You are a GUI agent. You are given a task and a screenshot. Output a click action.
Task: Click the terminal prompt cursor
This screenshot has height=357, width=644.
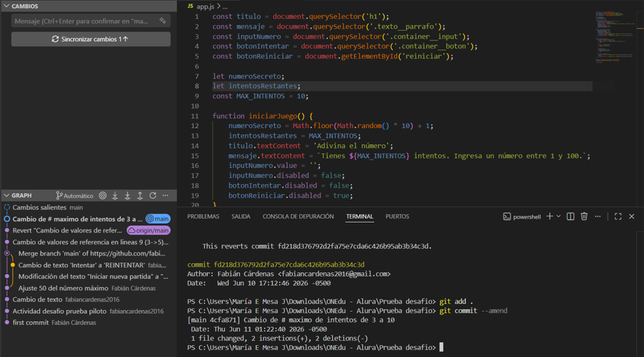pyautogui.click(x=441, y=347)
